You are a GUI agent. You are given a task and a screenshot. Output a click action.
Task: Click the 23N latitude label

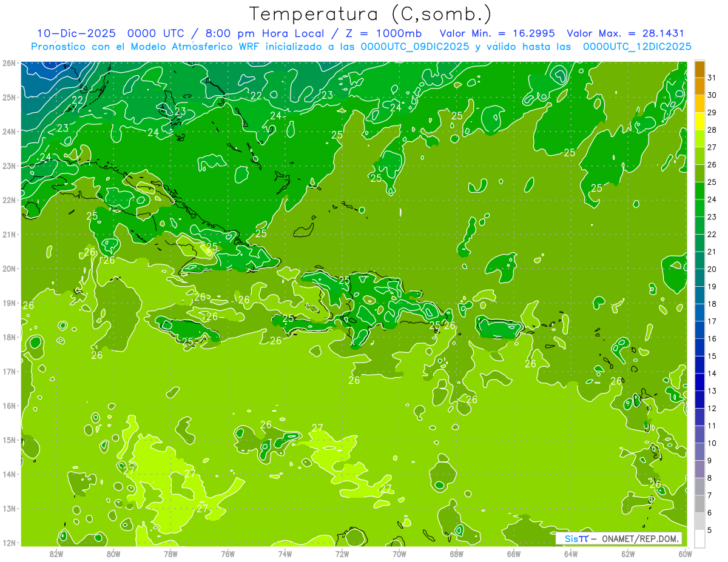click(9, 166)
